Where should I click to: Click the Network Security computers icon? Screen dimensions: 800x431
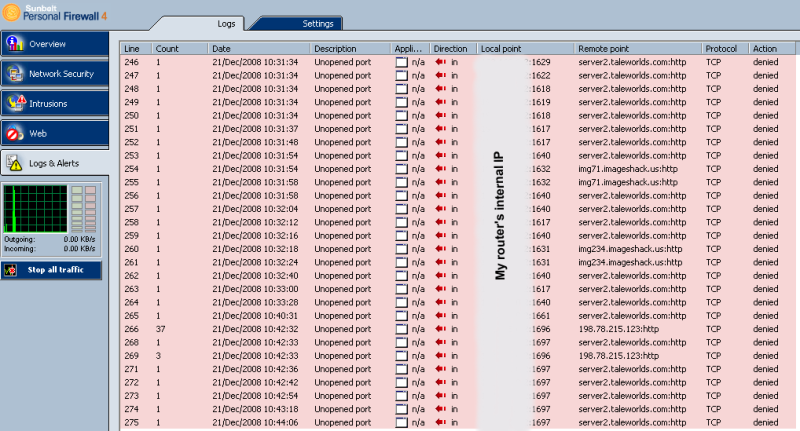[15, 74]
